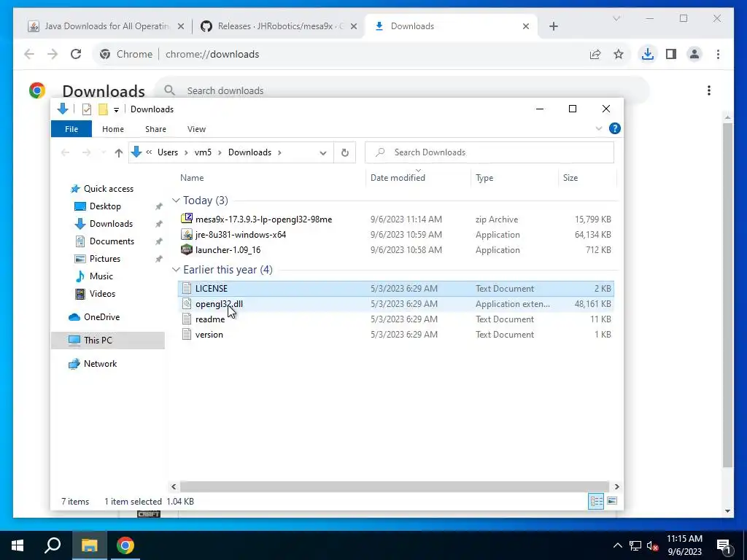
Task: Sort by Date modified column
Action: (398, 178)
